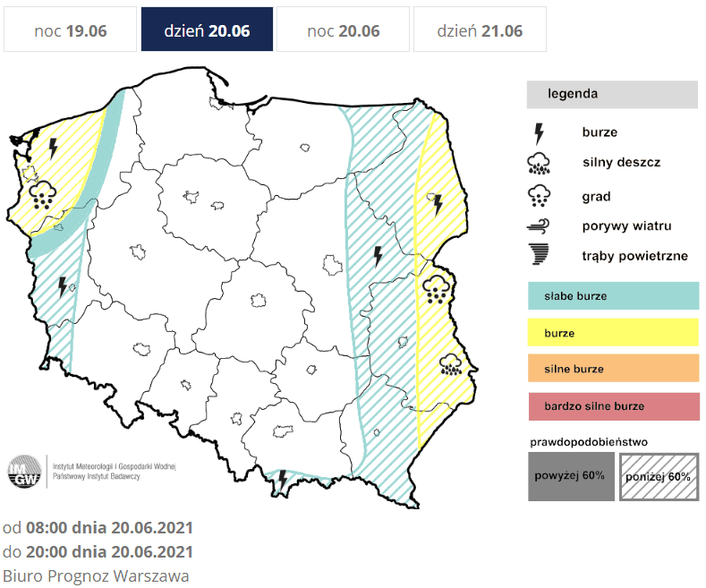Click the 'porywy wiatru' legend text
Screen dimensions: 706x588
626,226
